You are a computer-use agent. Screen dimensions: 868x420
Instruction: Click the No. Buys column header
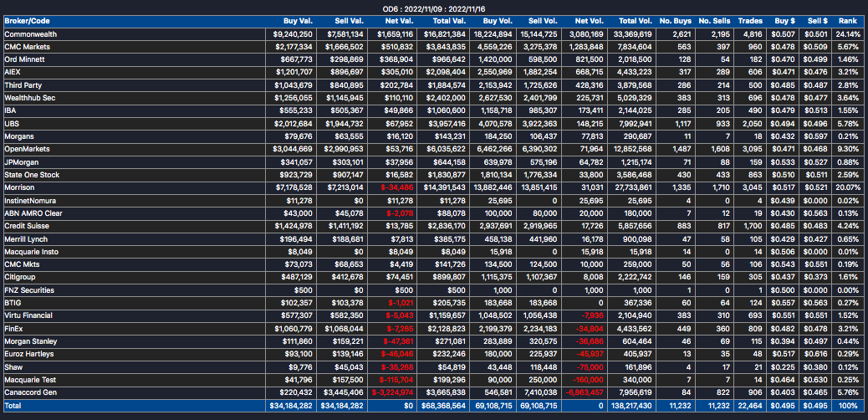click(676, 21)
